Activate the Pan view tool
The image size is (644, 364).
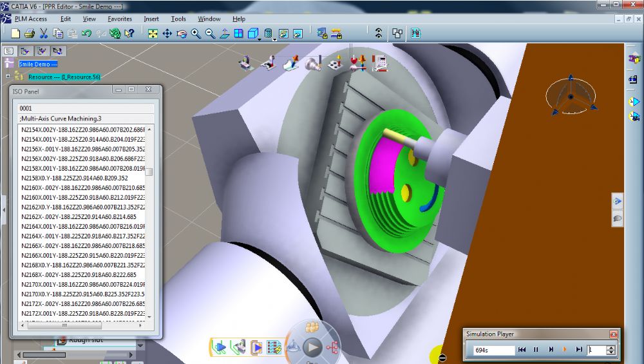point(167,34)
